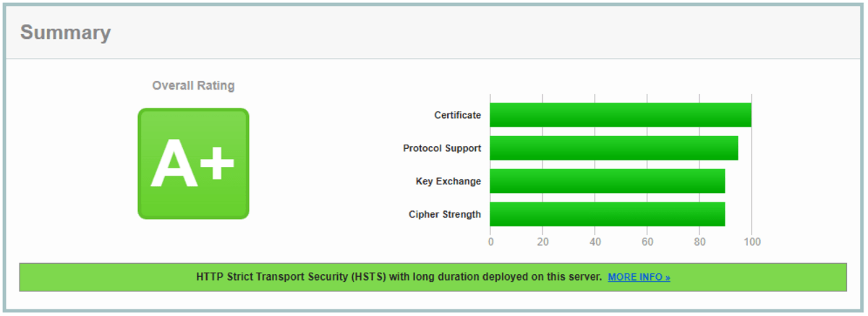Click the 60 axis label
868x316 pixels.
647,242
